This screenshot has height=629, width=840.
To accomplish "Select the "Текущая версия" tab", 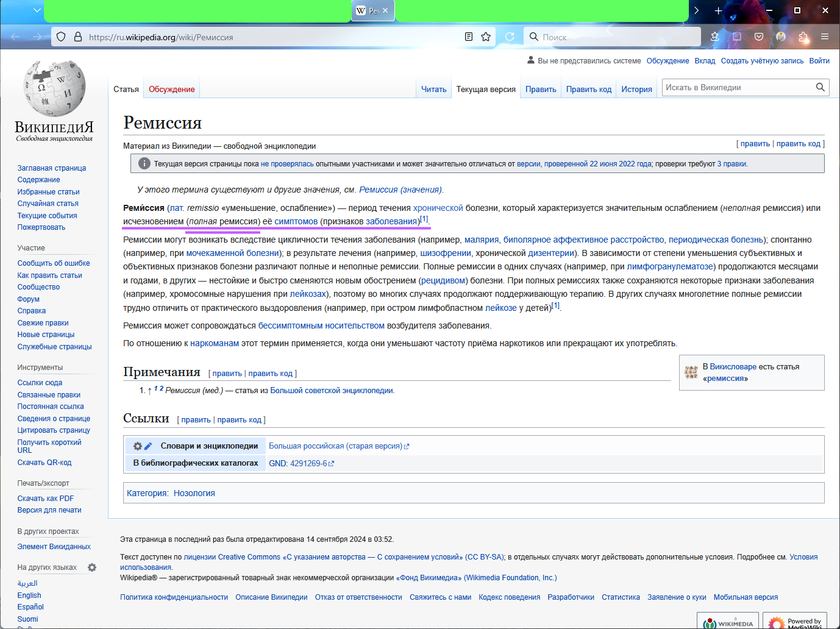I will [486, 89].
